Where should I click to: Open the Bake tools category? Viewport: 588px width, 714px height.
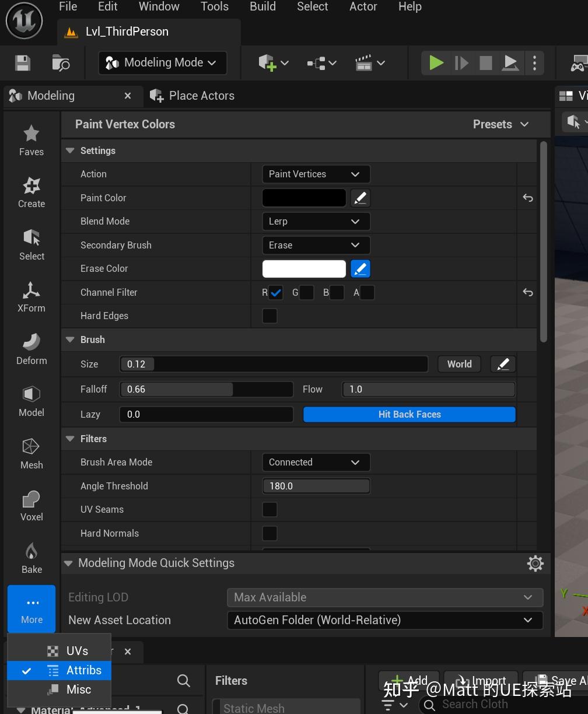tap(32, 558)
